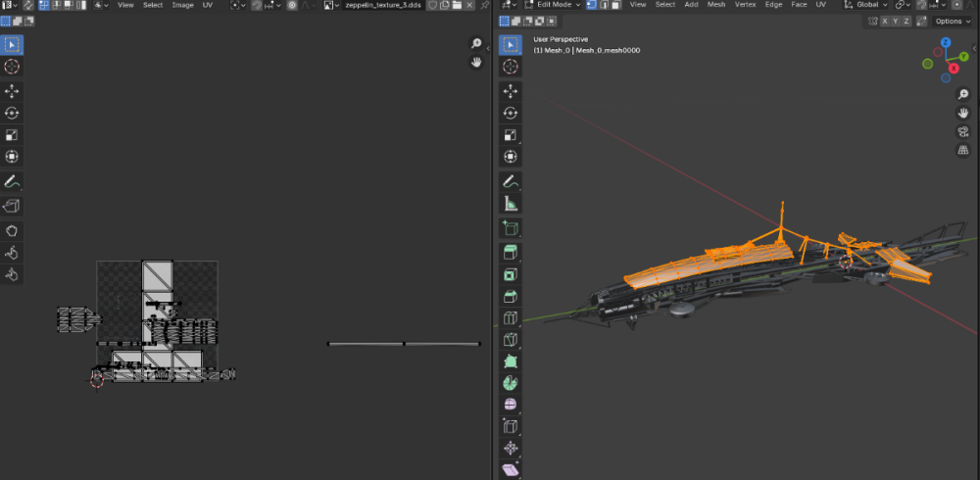Click the pan hand icon in 3D viewport
980x480 pixels.
963,113
